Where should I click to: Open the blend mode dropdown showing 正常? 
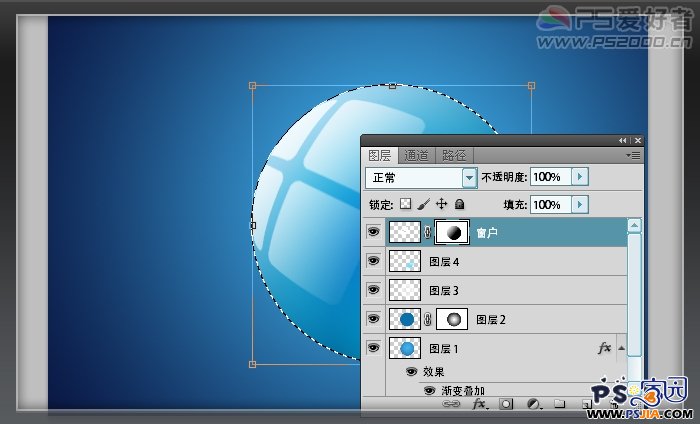pyautogui.click(x=469, y=177)
